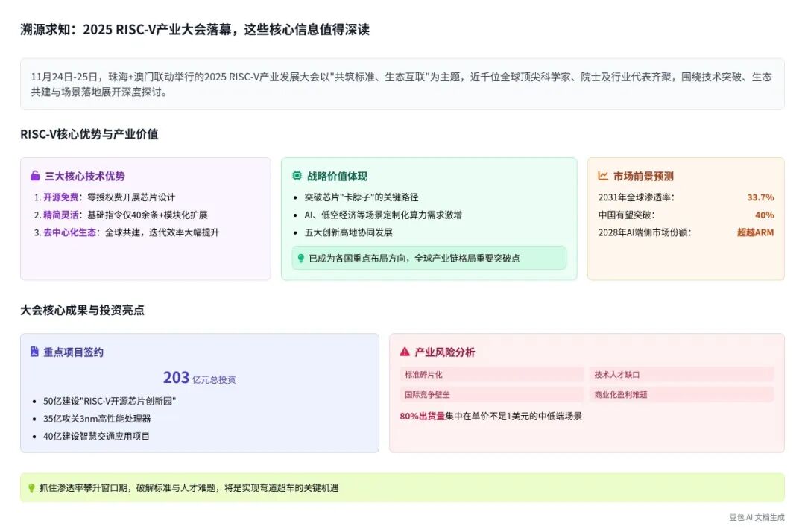Select the 标准碎片化 risk tag
Image resolution: width=805 pixels, height=532 pixels.
click(491, 375)
